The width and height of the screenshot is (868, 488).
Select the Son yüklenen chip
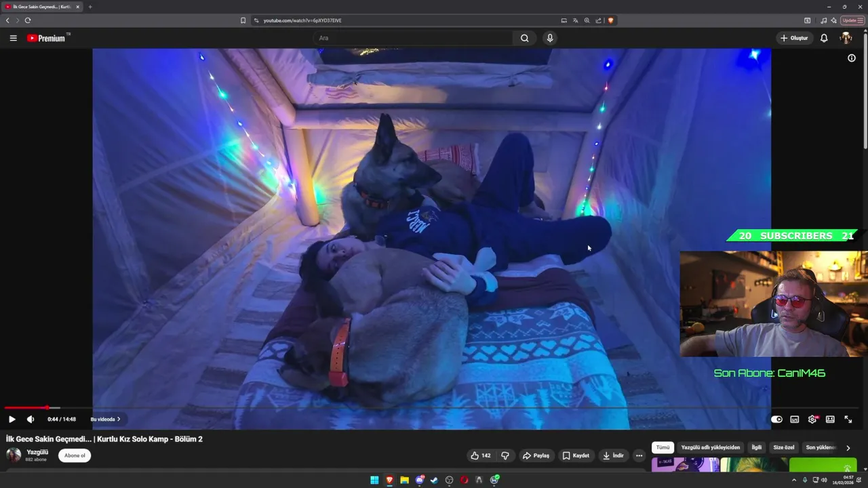pos(820,447)
